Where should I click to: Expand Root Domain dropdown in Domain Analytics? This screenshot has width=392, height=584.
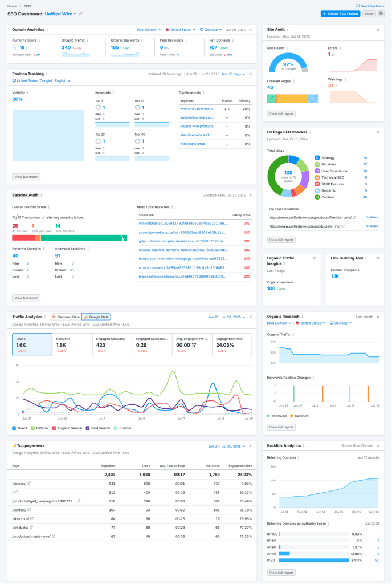(x=149, y=29)
